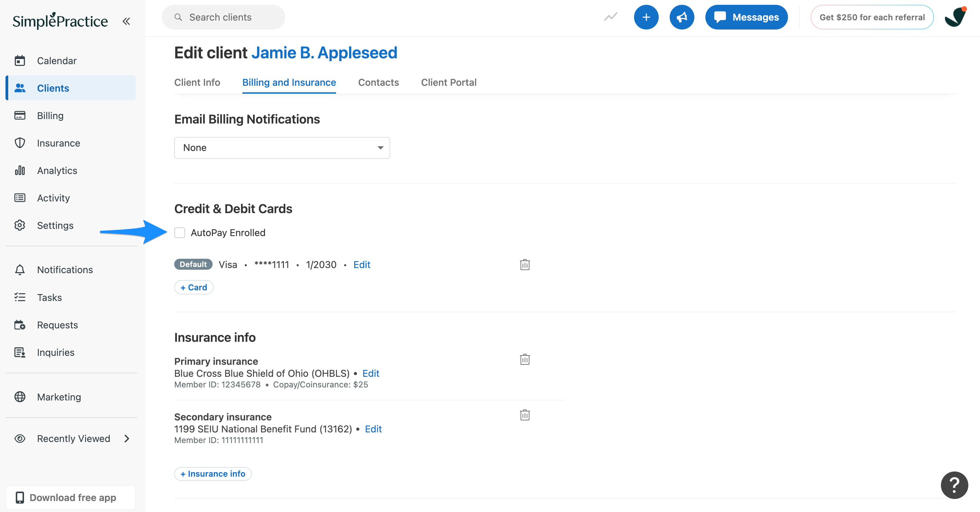Click Download free app button
Viewport: 980px width, 512px height.
coord(71,497)
